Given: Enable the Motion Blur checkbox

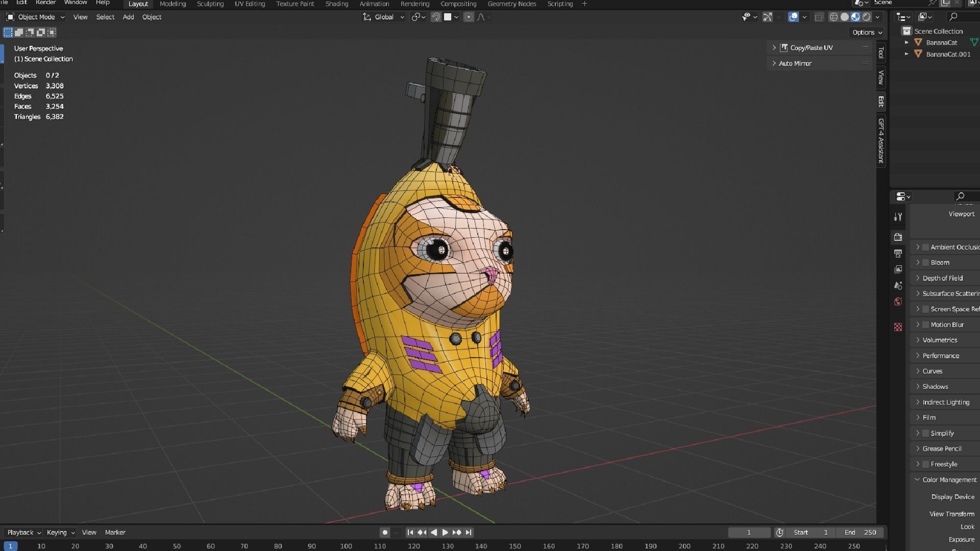Looking at the screenshot, I should [925, 324].
